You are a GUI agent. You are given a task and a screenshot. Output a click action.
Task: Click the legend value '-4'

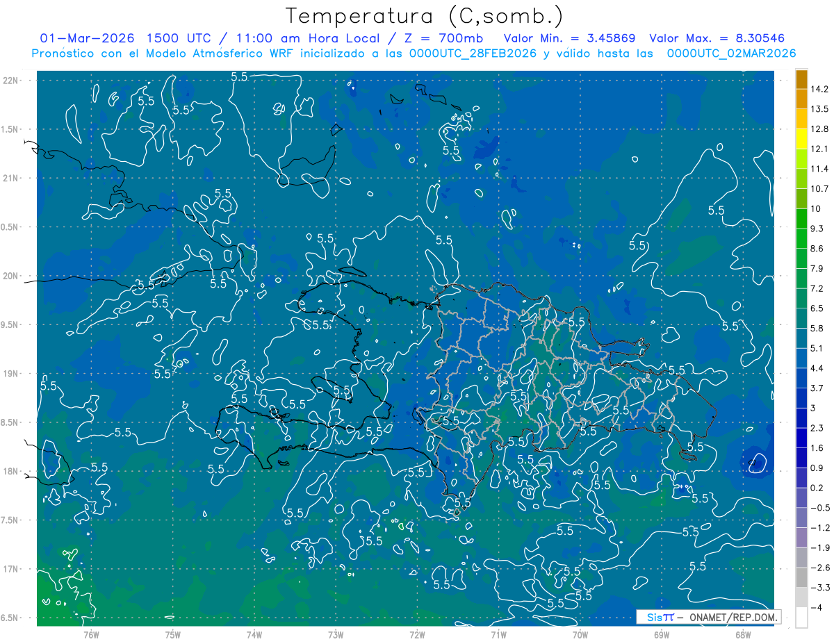click(817, 607)
